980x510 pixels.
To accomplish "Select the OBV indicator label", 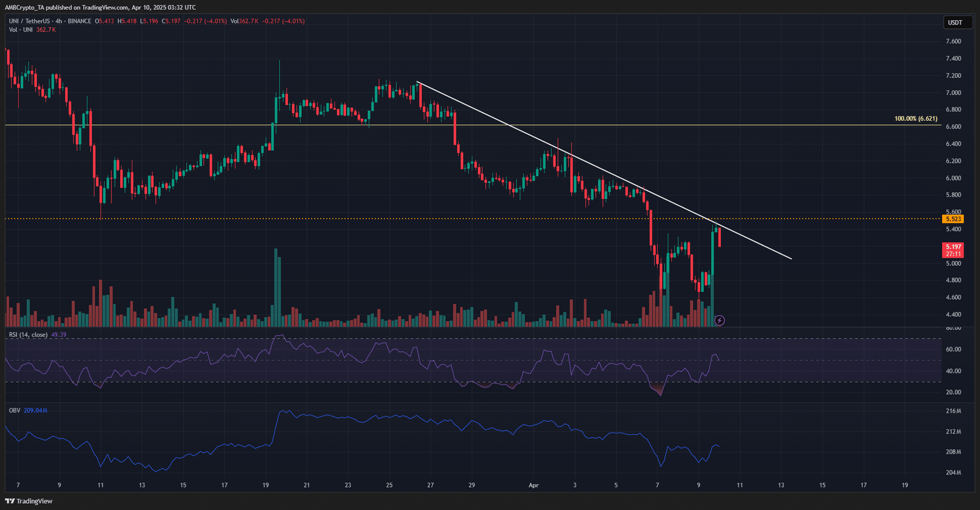I will coord(14,410).
